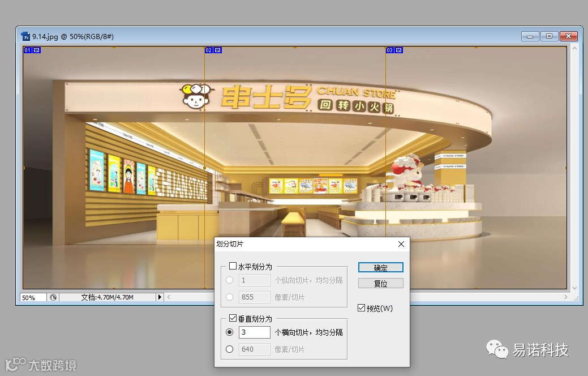Select the 个纵向切片,均匀分隔 radio button
588x376 pixels.
[x=230, y=280]
